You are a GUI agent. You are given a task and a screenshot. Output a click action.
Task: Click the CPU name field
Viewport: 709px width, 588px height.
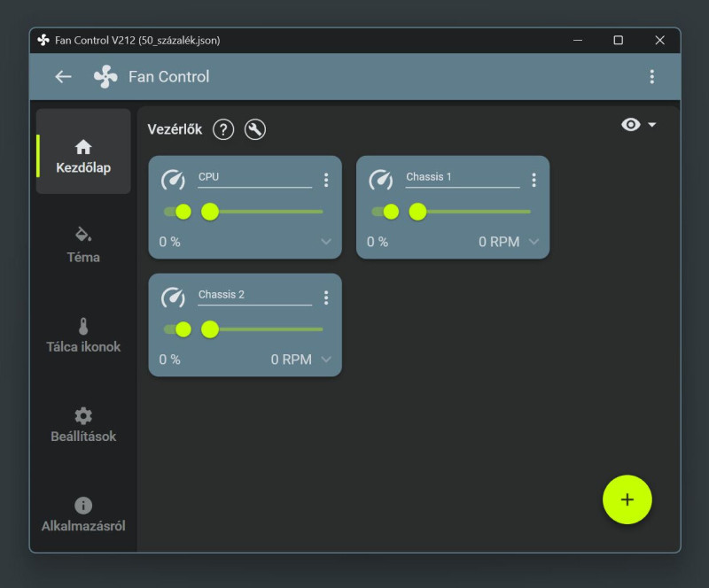(x=255, y=178)
